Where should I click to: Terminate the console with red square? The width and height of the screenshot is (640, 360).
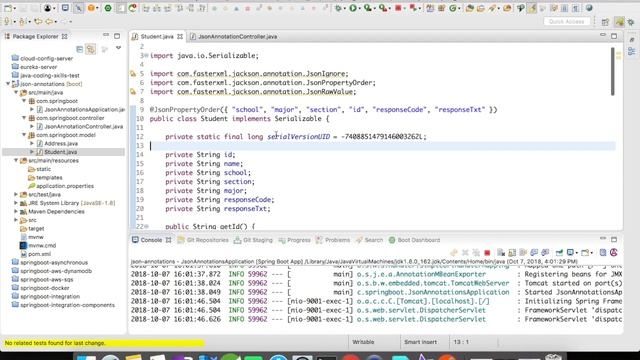[x=487, y=253]
